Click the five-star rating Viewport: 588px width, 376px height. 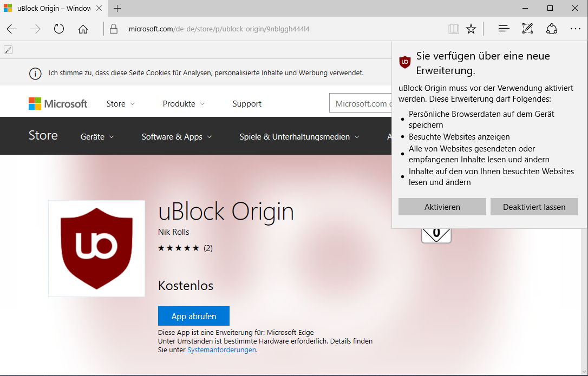179,248
